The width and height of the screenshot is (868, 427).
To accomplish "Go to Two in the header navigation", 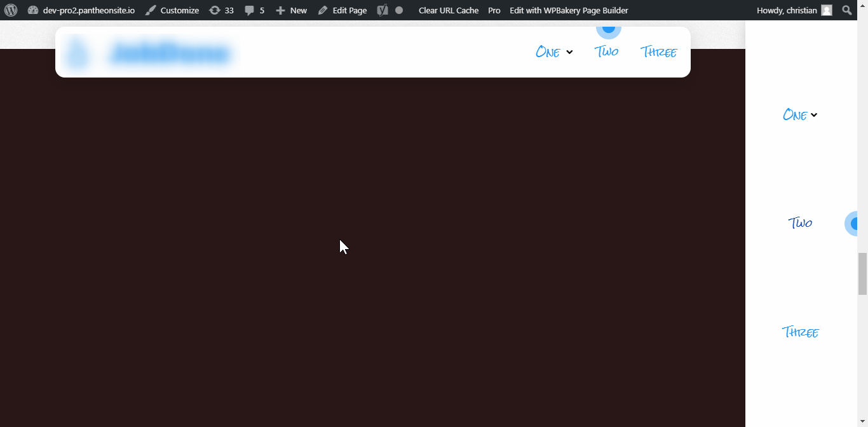I will point(606,51).
